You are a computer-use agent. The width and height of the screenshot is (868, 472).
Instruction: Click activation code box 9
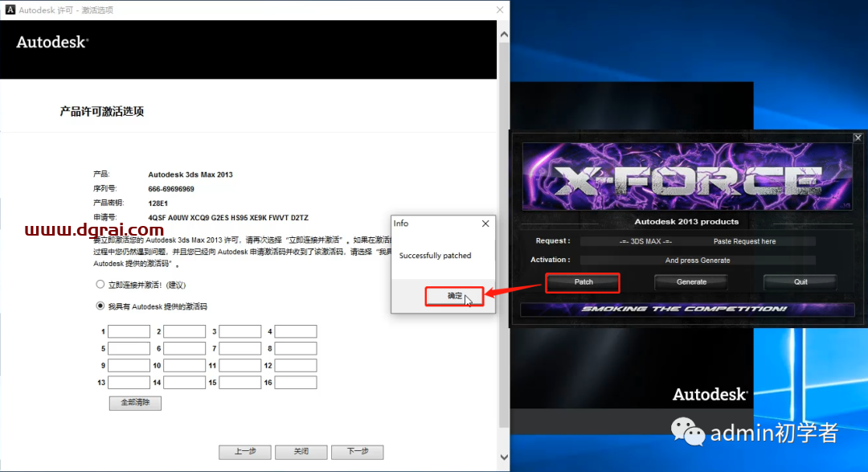[129, 366]
